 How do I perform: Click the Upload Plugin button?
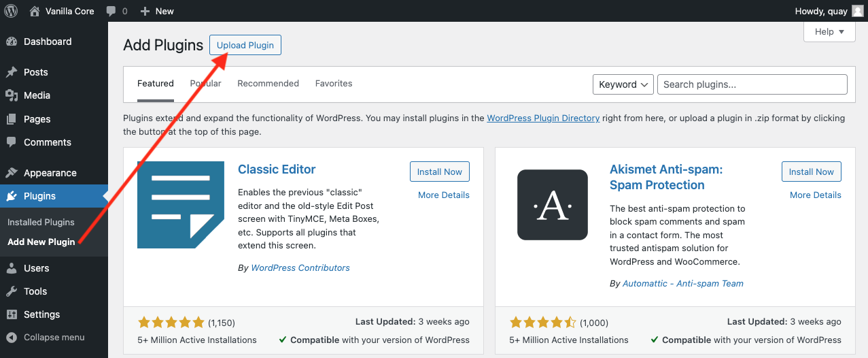(245, 46)
